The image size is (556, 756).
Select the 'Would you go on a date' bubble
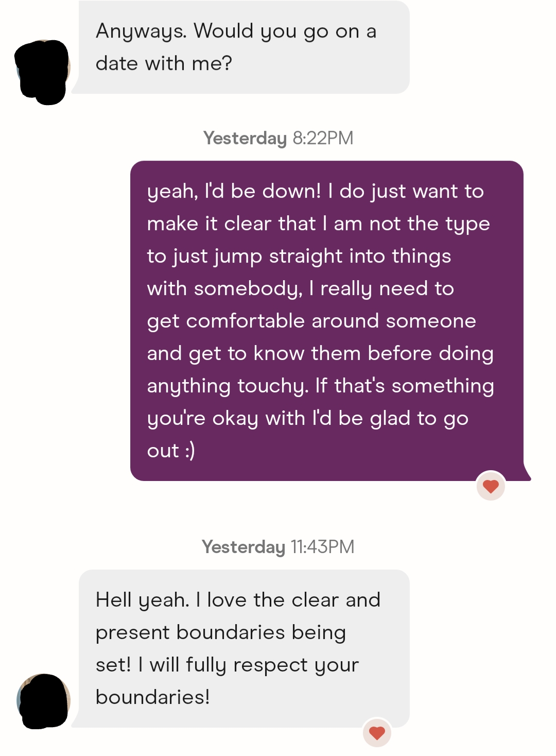[x=244, y=47]
